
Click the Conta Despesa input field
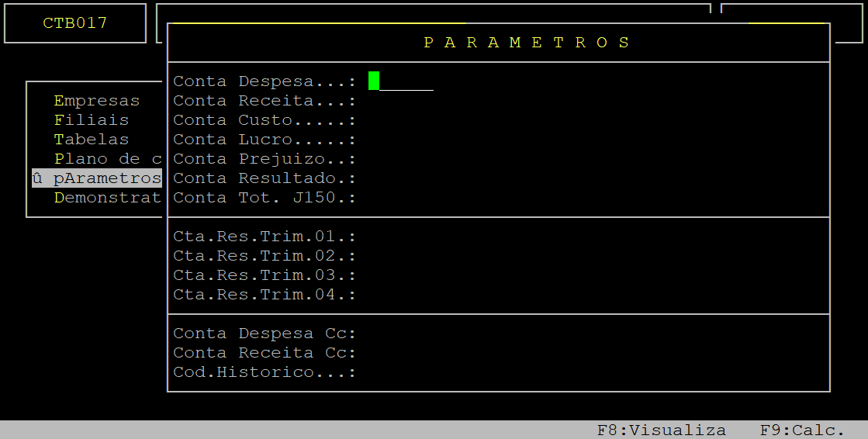tap(401, 81)
